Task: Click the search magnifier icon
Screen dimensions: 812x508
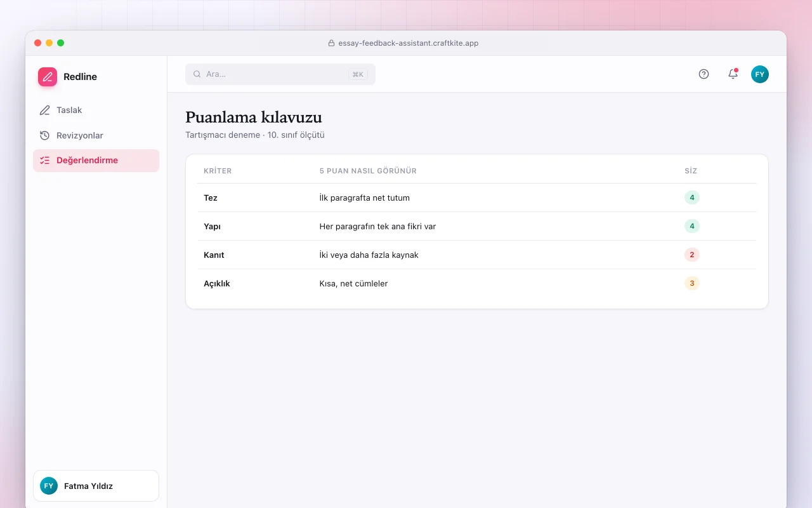Action: pyautogui.click(x=197, y=74)
